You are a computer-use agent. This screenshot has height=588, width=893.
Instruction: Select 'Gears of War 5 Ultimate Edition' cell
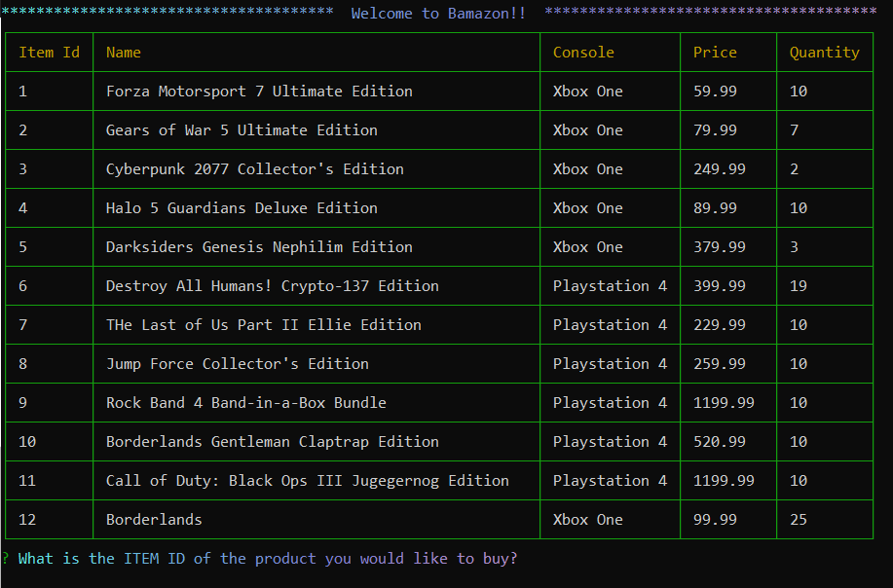coord(242,130)
